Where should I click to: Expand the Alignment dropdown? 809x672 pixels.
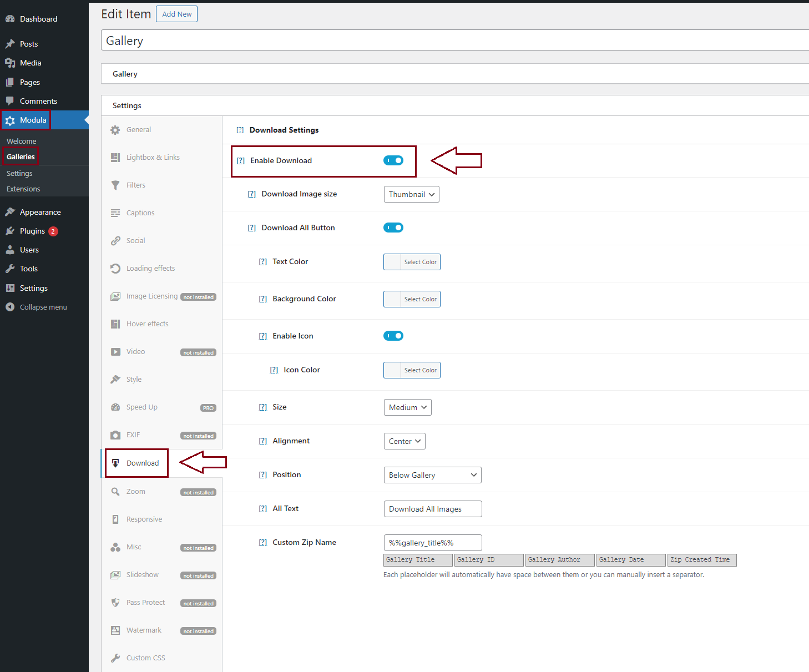[405, 441]
